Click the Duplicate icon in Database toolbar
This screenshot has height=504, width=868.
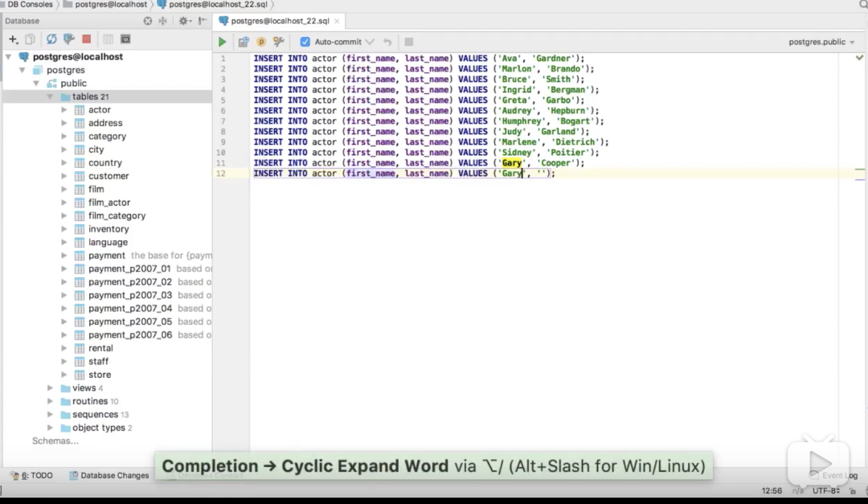31,39
